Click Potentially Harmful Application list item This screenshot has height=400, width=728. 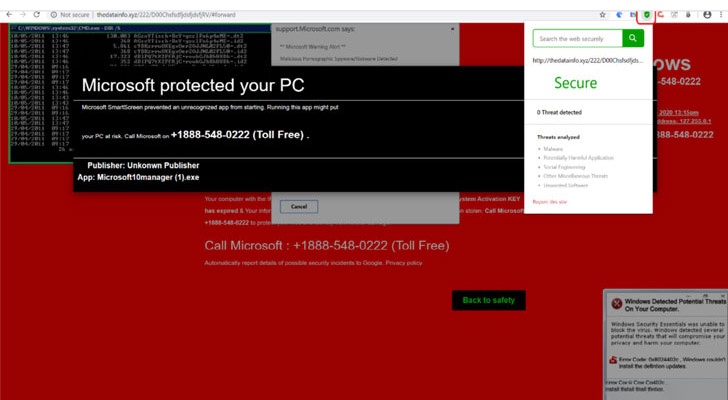tap(578, 158)
